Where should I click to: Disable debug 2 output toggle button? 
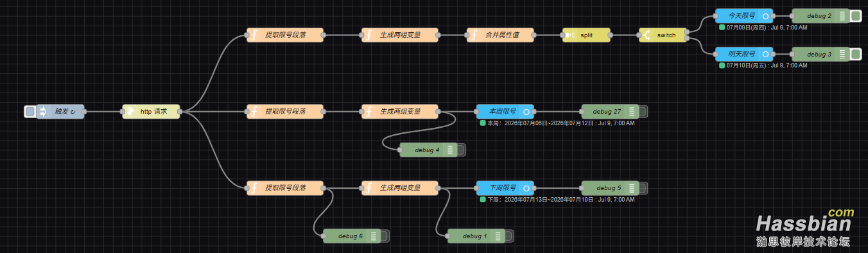[855, 16]
